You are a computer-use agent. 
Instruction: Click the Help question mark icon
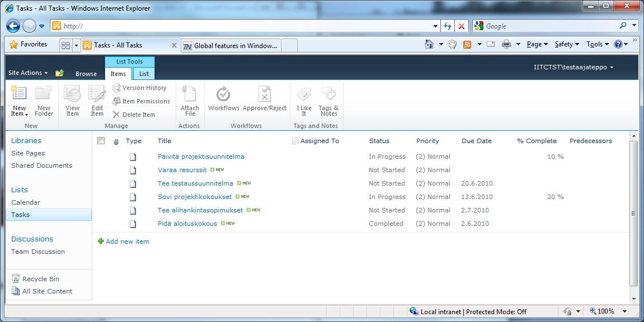(x=618, y=44)
